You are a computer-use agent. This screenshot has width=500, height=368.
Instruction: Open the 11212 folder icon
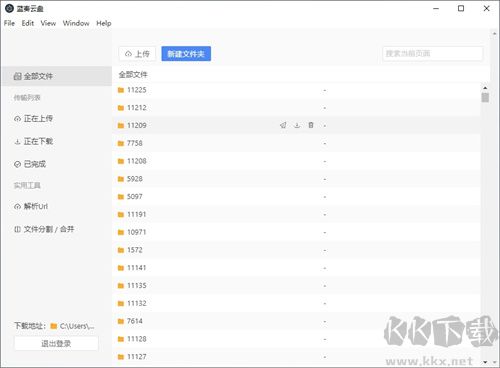[121, 108]
